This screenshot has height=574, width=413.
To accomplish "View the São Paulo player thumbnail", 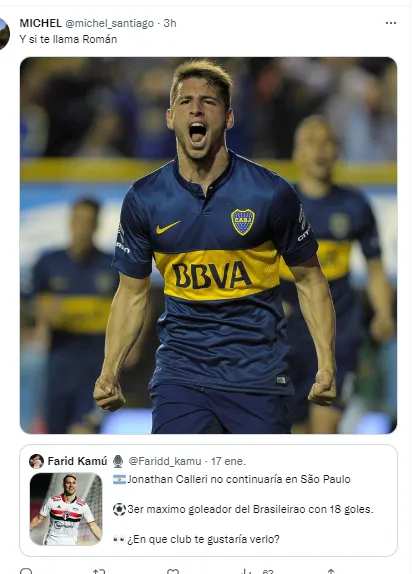I will [x=66, y=509].
